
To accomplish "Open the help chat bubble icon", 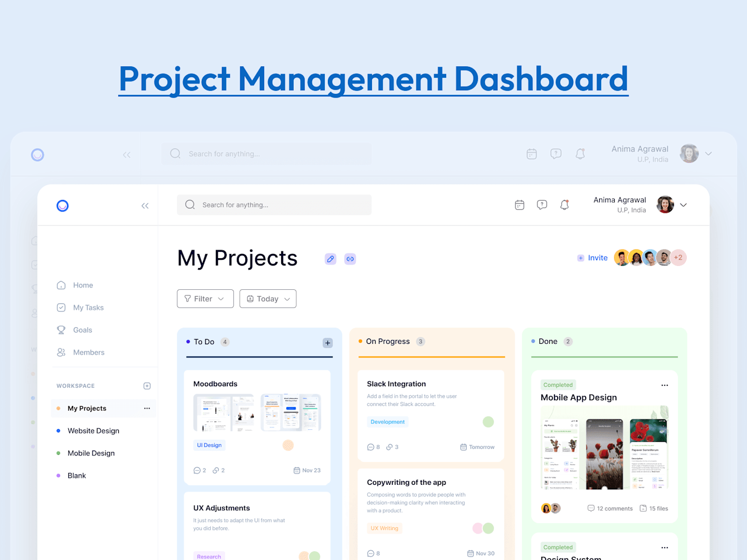I will [542, 205].
